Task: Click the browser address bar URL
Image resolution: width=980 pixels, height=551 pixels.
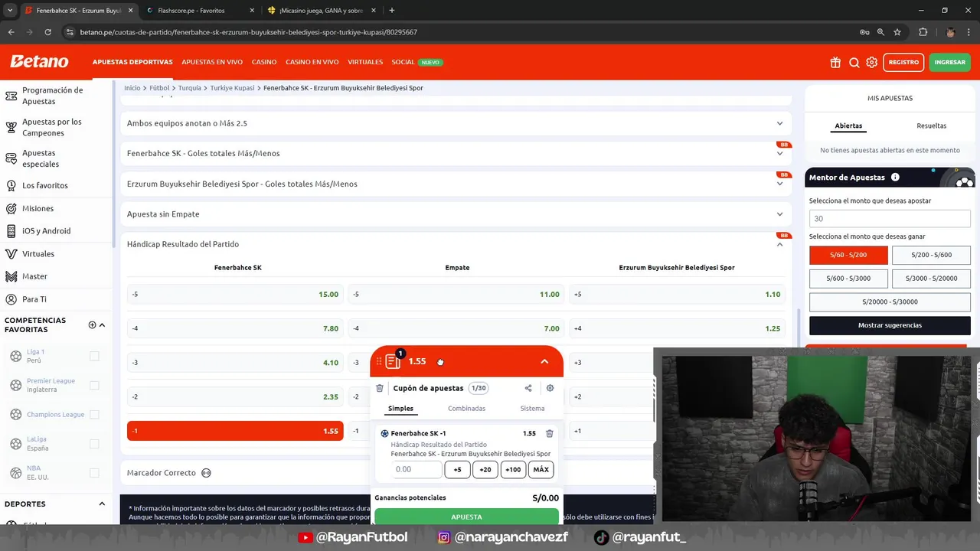Action: (x=249, y=32)
